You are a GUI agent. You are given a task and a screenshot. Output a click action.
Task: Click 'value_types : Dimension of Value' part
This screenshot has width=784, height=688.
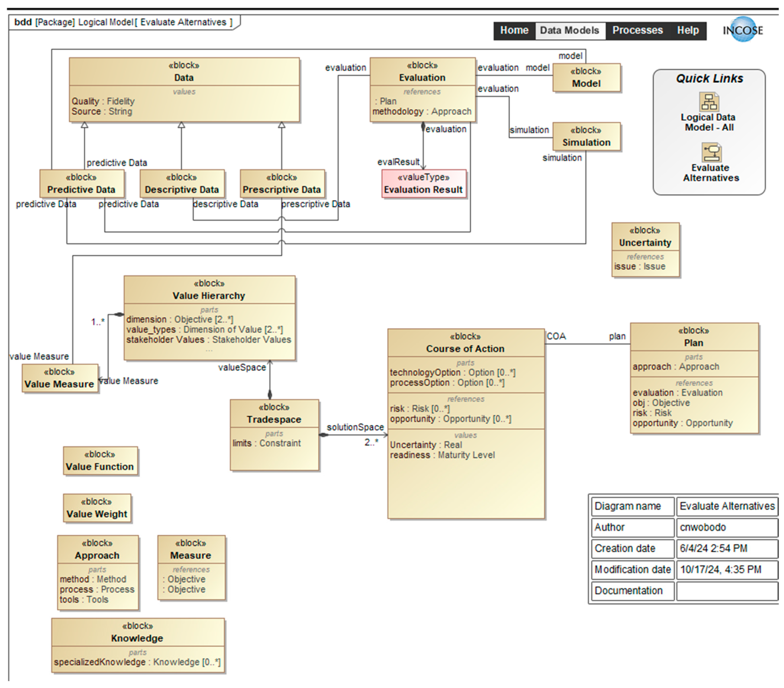pyautogui.click(x=205, y=330)
